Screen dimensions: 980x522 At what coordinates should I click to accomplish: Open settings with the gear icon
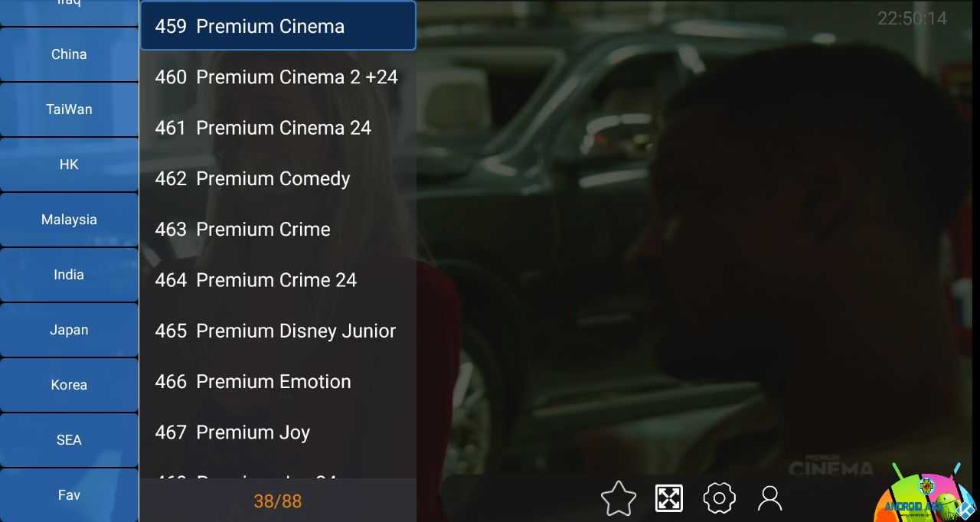click(x=719, y=498)
